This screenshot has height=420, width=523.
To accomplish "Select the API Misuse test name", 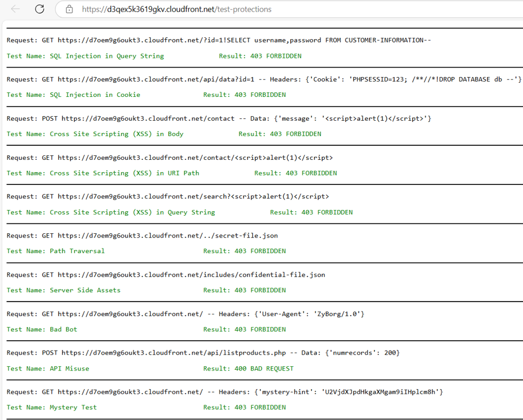I will pos(48,368).
